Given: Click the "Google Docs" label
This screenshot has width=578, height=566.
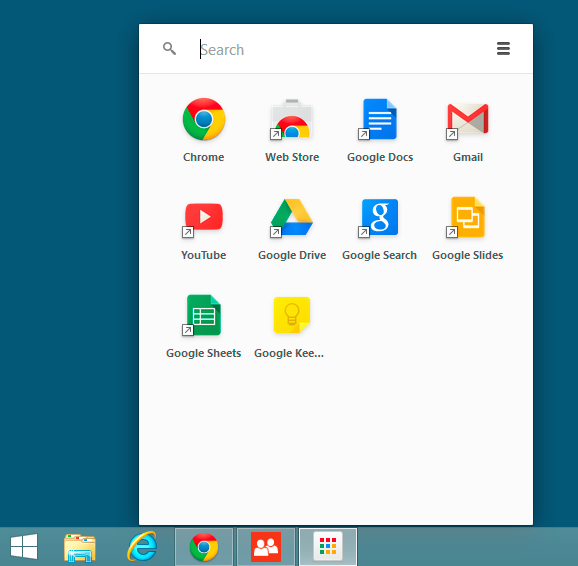Looking at the screenshot, I should coord(380,157).
